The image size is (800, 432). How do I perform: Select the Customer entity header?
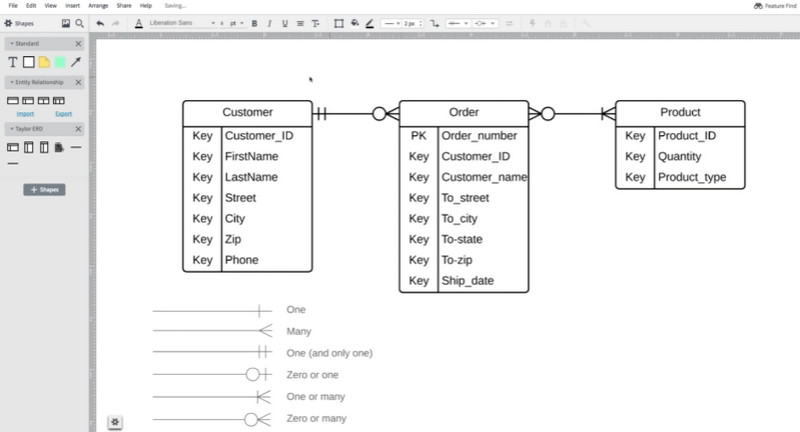[x=247, y=113]
